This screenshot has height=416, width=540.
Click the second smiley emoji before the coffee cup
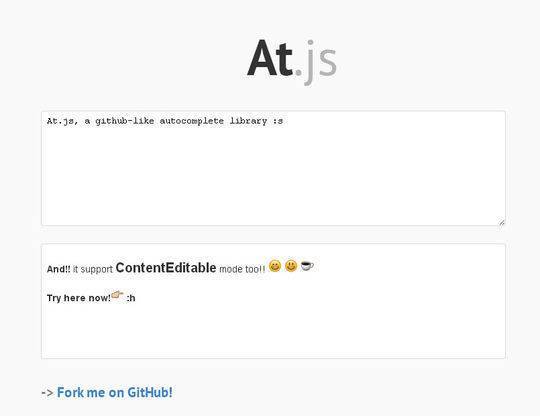click(291, 266)
